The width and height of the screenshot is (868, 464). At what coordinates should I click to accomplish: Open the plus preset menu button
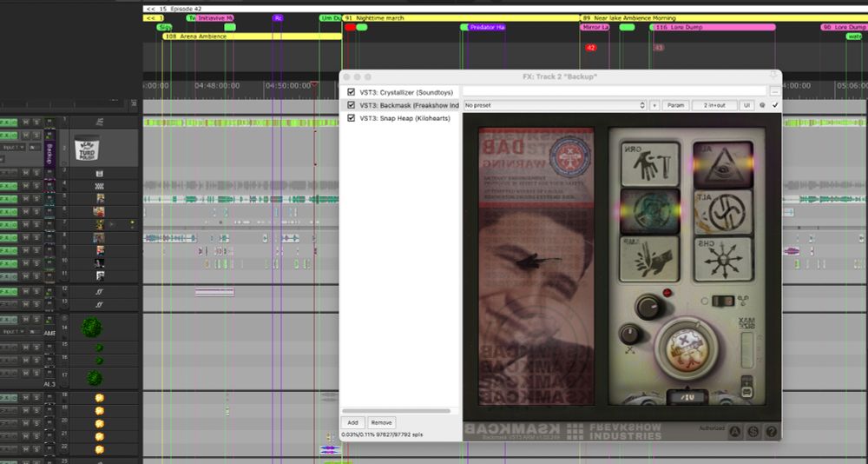(x=654, y=105)
